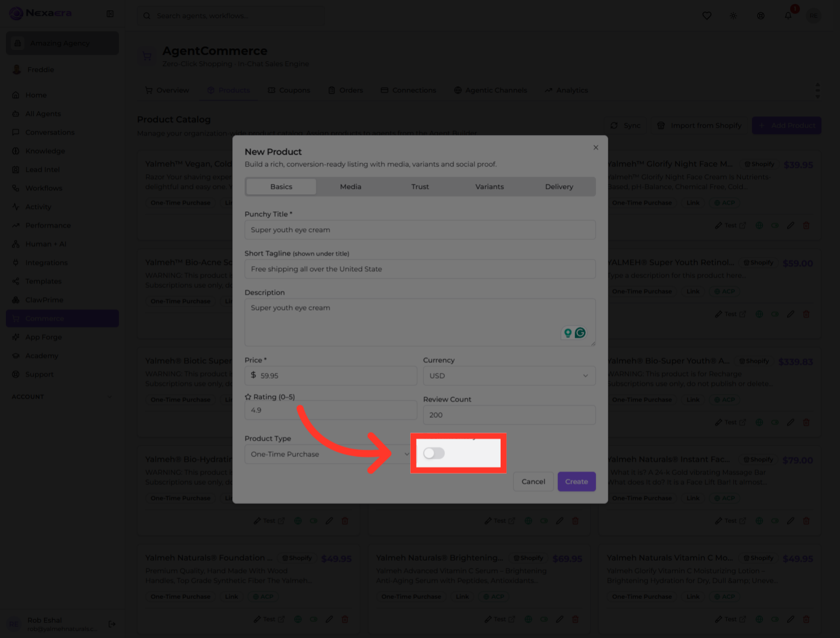Open the RE user avatar menu
840x638 pixels.
point(814,16)
